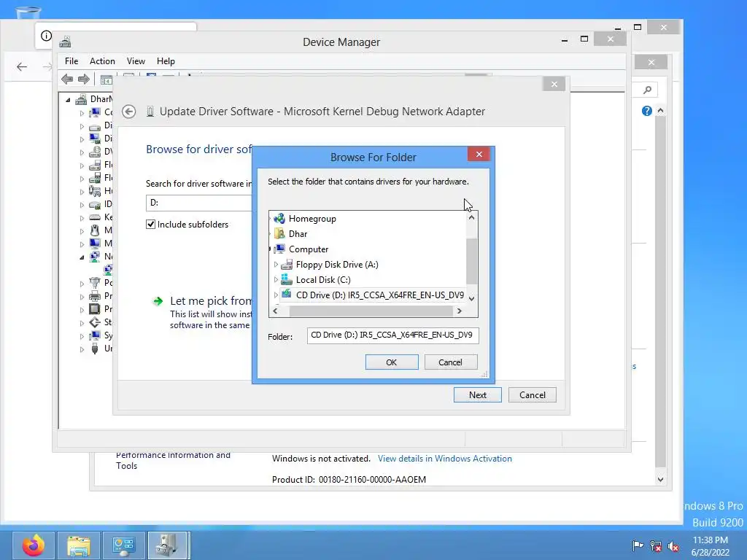Select Floppy Disk Drive (A:)

pos(337,264)
